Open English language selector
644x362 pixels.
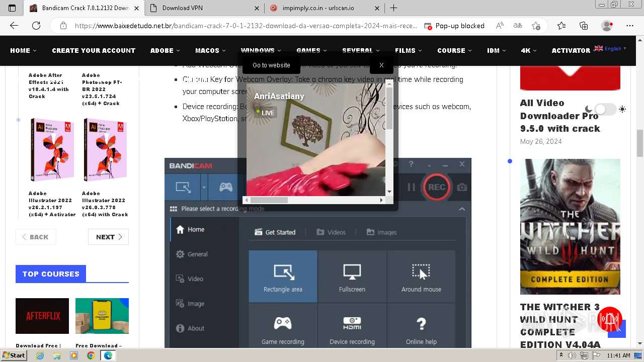[x=610, y=49]
